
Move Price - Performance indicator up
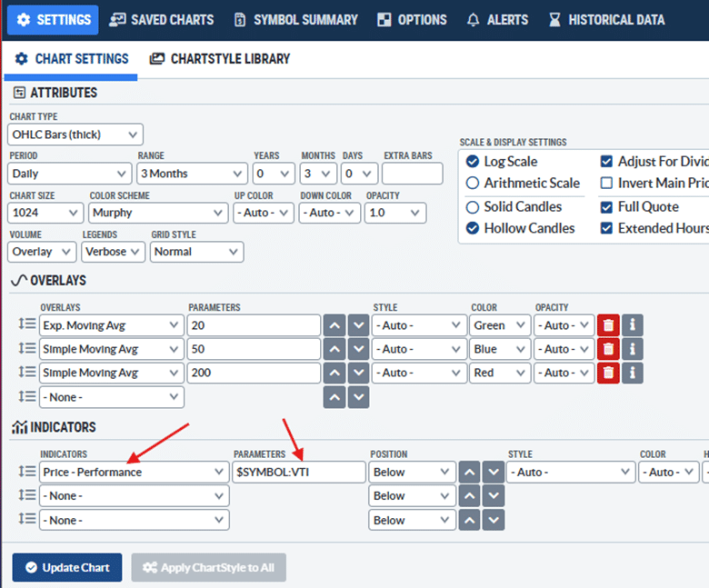coord(469,472)
